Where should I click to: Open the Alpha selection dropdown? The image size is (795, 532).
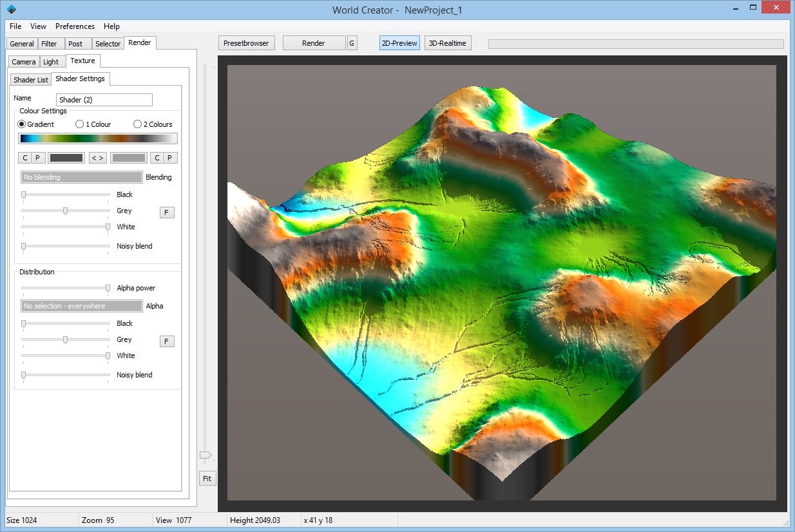point(81,306)
